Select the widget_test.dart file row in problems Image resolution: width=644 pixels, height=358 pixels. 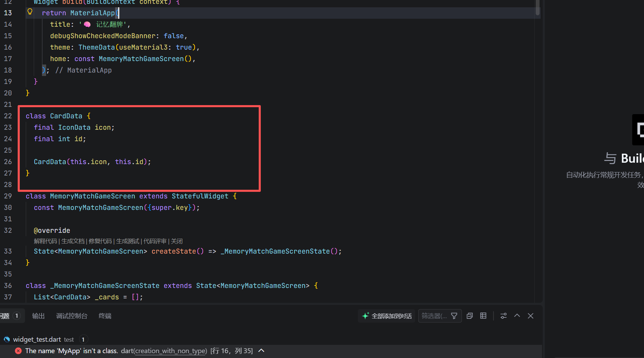[271, 339]
